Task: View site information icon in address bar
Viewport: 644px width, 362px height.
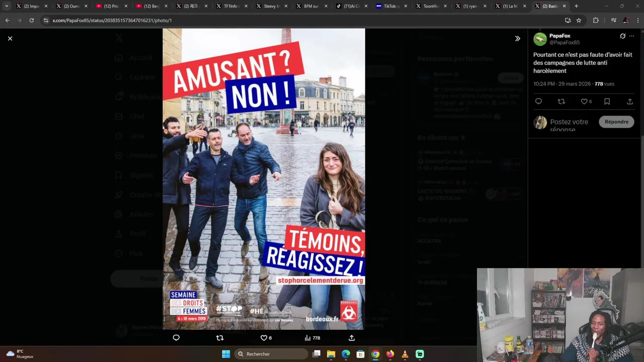Action: point(46,20)
